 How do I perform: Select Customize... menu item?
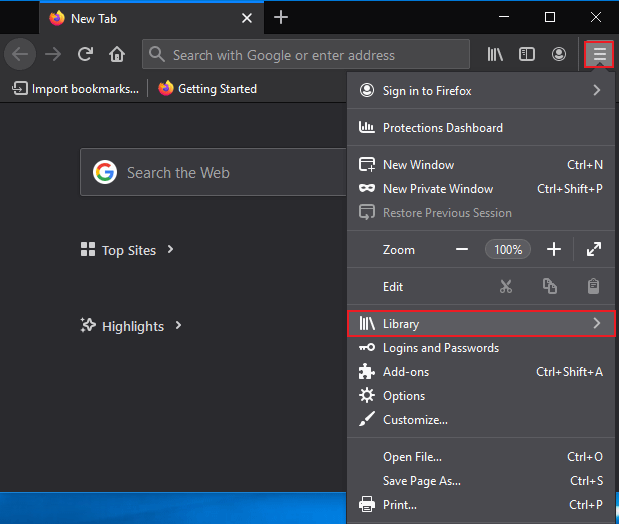coord(481,419)
